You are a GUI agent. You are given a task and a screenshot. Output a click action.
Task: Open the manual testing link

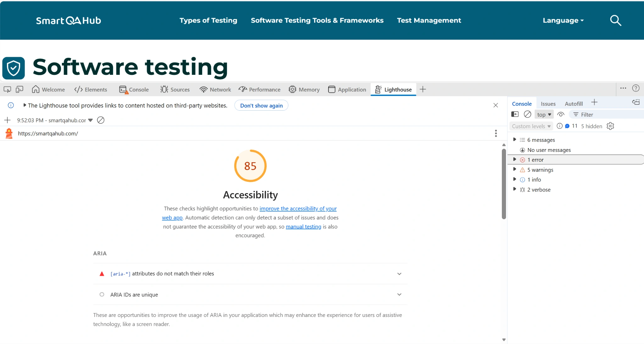[303, 226]
